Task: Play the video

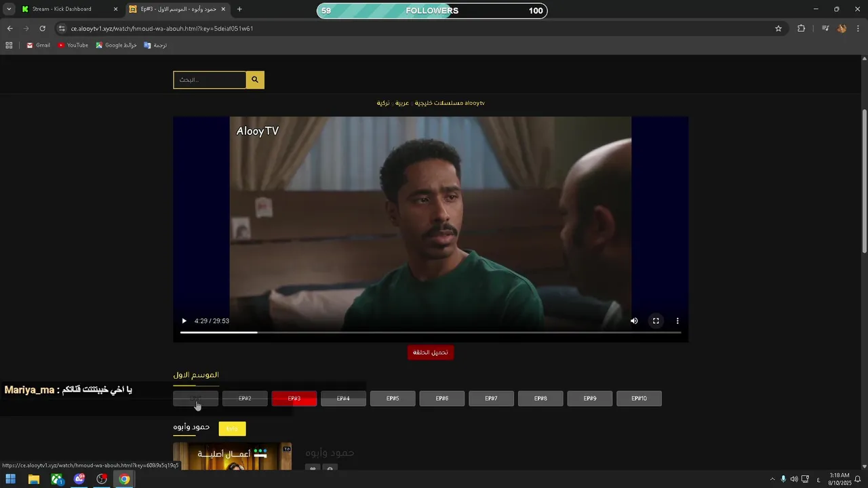Action: [184, 321]
